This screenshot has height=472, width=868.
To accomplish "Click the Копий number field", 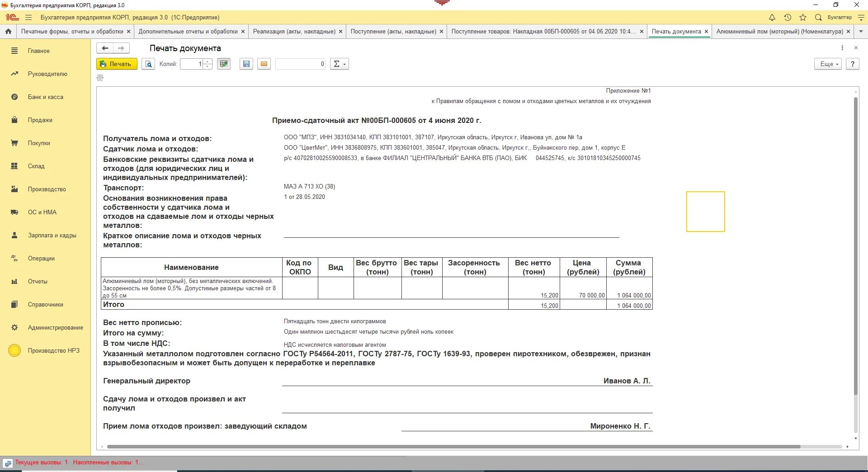I will tap(191, 64).
